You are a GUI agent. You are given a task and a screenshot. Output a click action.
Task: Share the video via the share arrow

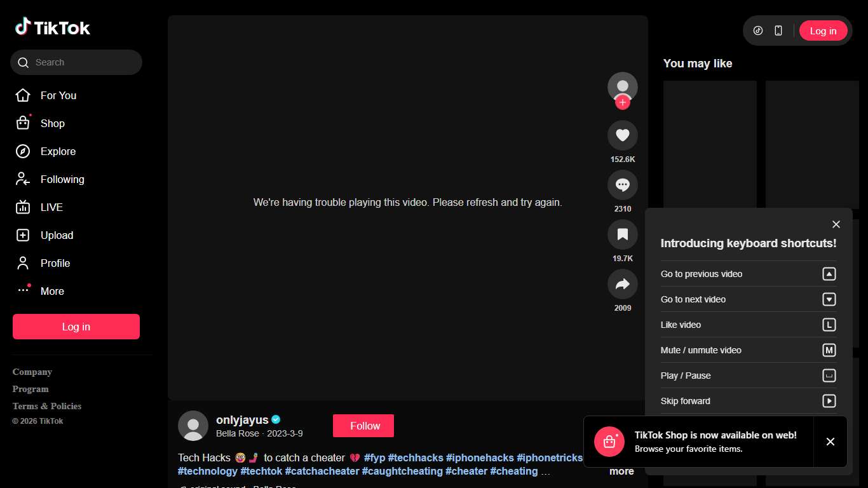click(622, 283)
